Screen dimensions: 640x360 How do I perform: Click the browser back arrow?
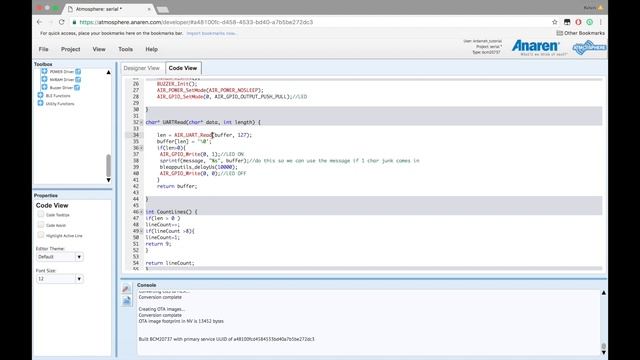coord(39,22)
